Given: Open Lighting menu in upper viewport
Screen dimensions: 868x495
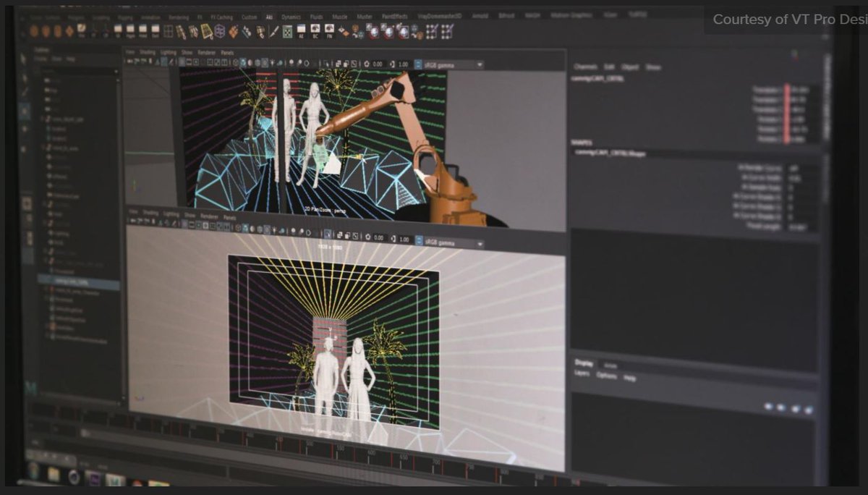Looking at the screenshot, I should click(168, 52).
